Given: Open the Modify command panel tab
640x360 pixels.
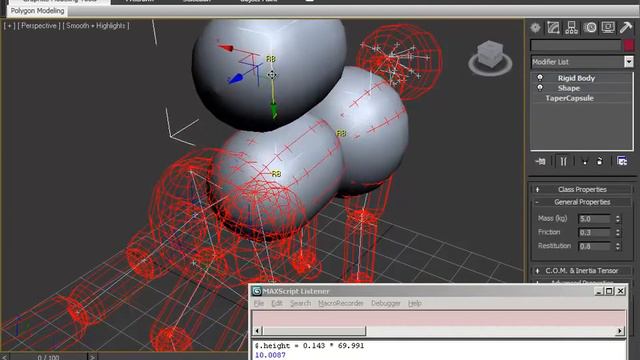Looking at the screenshot, I should coord(553,28).
